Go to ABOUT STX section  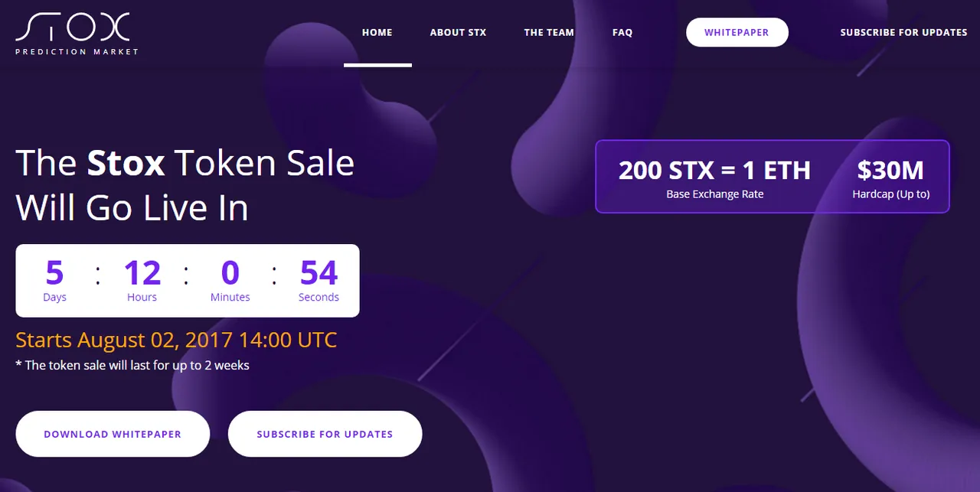458,32
